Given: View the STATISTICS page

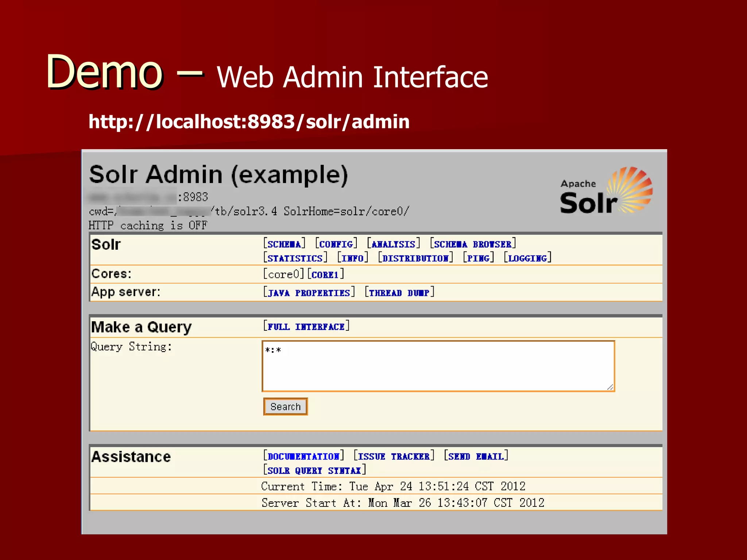Looking at the screenshot, I should click(295, 258).
